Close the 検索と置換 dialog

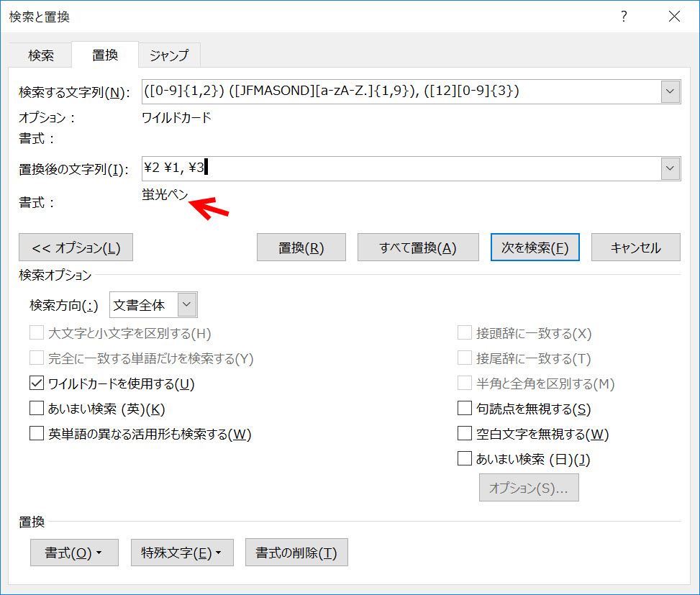pos(674,17)
